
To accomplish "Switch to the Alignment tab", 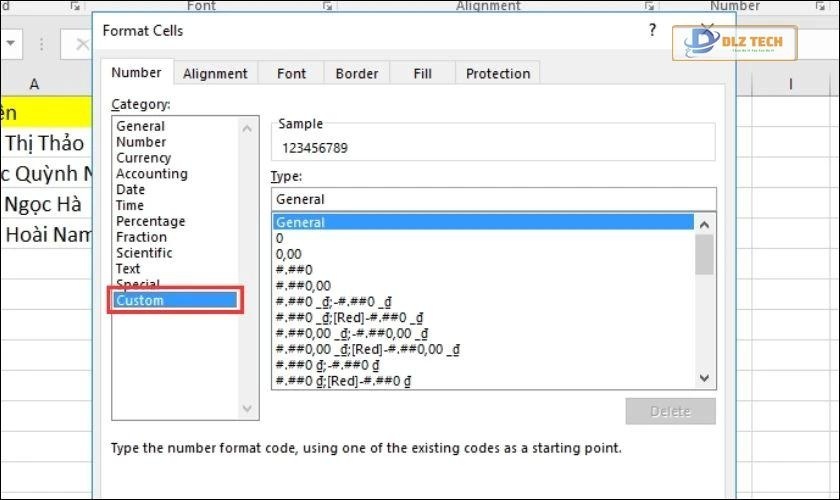I will pyautogui.click(x=215, y=73).
